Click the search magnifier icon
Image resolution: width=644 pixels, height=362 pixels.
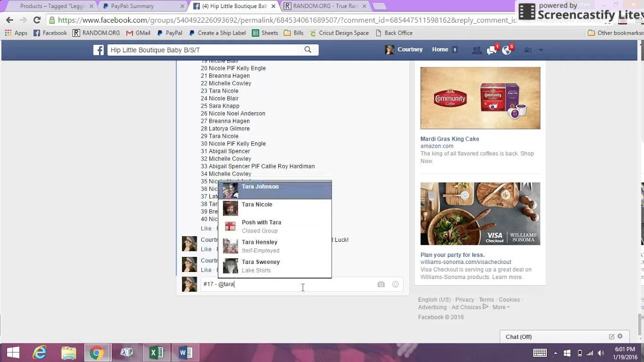pyautogui.click(x=308, y=50)
